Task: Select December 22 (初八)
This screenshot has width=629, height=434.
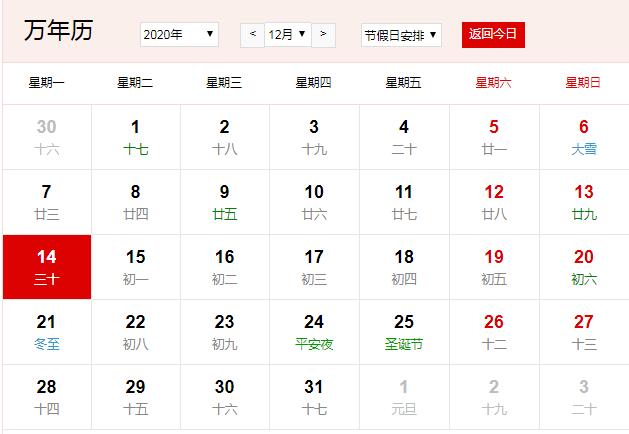Action: 136,332
